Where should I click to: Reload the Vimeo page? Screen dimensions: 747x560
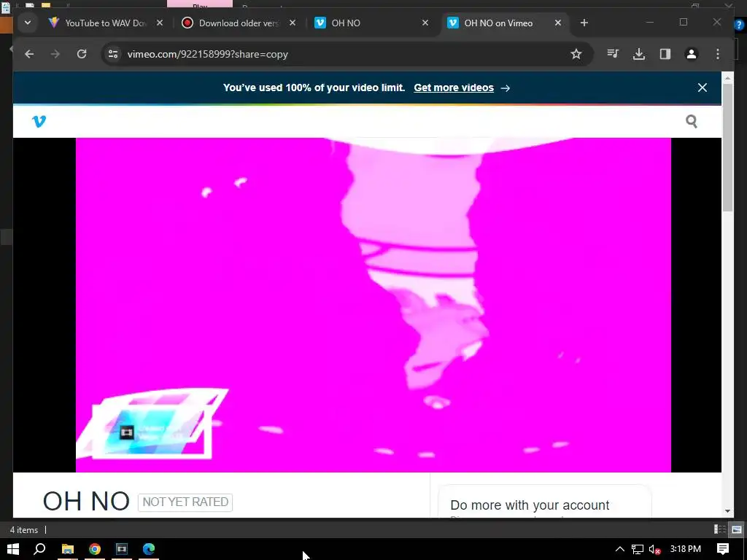click(x=82, y=54)
